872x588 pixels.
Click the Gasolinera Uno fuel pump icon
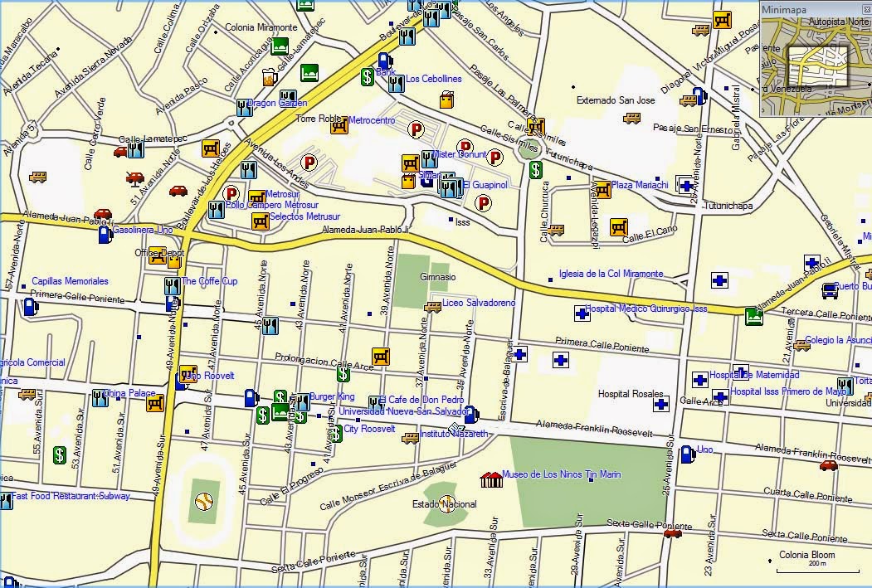coord(103,235)
